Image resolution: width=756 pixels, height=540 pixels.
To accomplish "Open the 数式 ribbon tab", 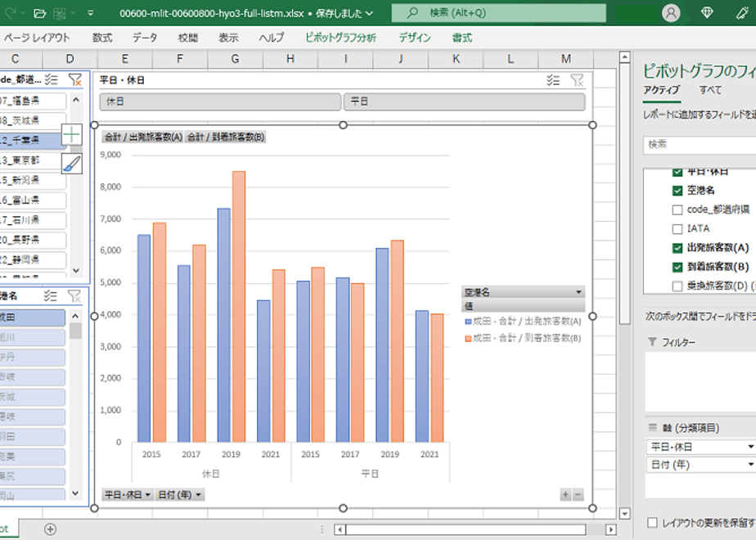I will (102, 38).
